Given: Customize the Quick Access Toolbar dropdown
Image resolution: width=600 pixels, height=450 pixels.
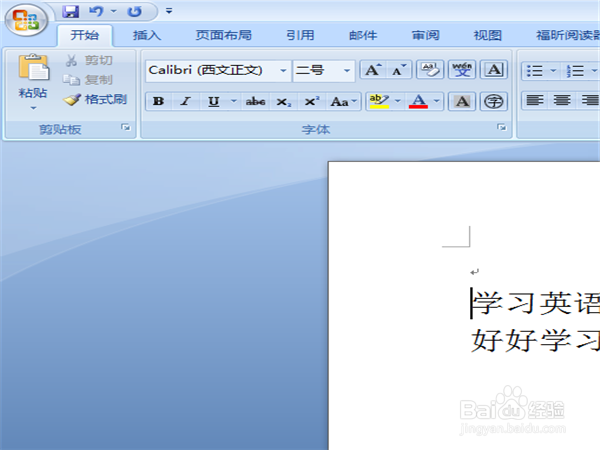Looking at the screenshot, I should coord(169,11).
